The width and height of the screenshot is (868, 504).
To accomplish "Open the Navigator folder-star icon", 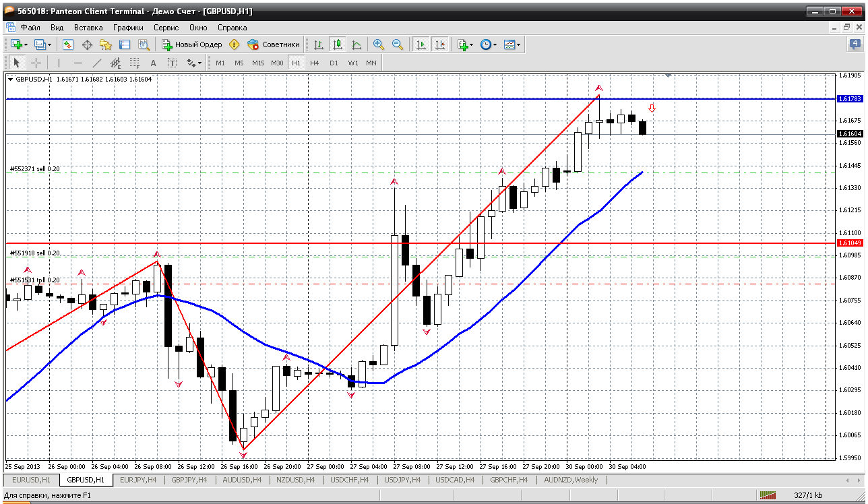I will pos(106,44).
